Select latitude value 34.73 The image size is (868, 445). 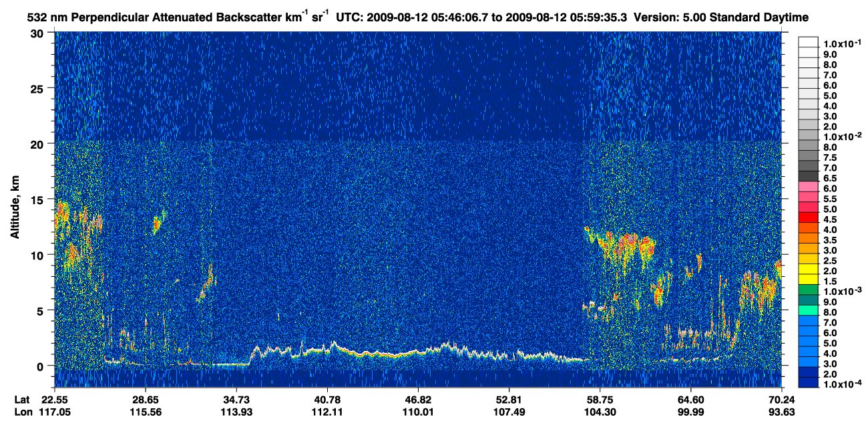[x=236, y=400]
